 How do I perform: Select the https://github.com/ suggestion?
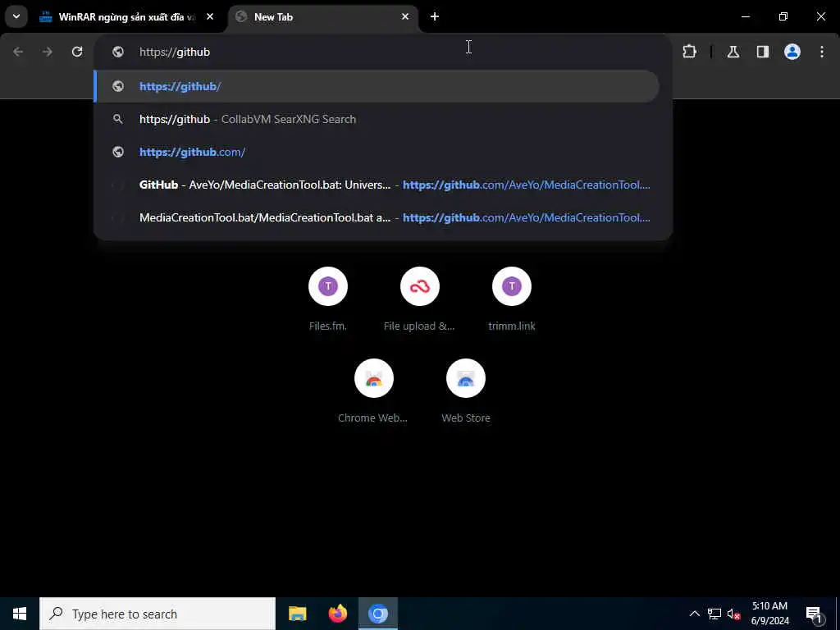click(x=377, y=152)
